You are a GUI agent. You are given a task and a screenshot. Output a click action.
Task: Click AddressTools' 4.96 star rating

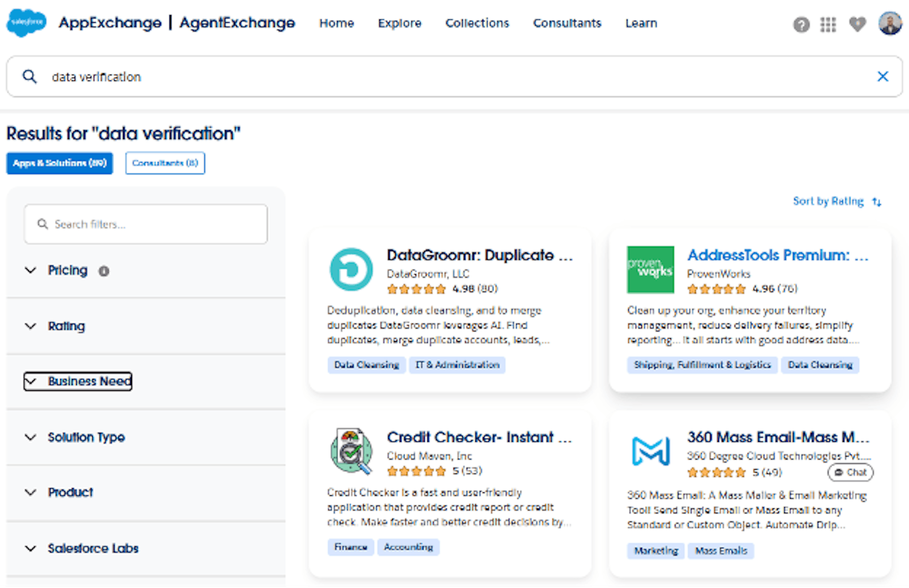pos(742,289)
